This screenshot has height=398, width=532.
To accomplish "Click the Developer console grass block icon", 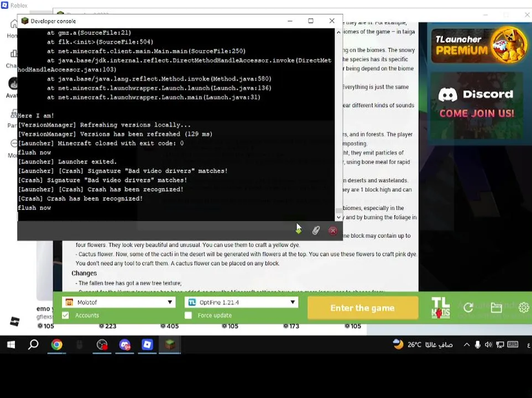I will coord(25,21).
